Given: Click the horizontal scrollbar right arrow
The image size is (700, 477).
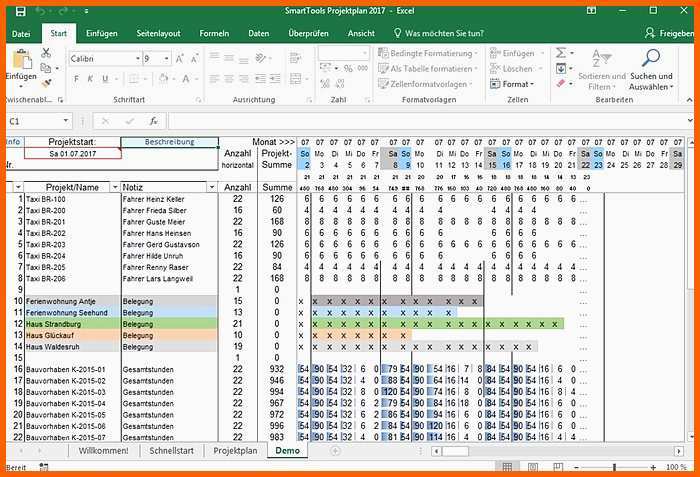Looking at the screenshot, I should [679, 451].
